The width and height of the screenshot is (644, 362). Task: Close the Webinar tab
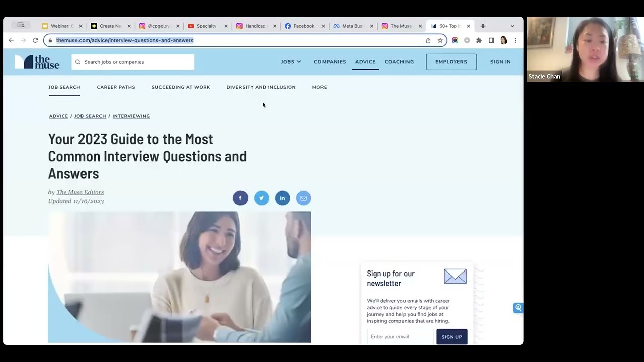[80, 26]
